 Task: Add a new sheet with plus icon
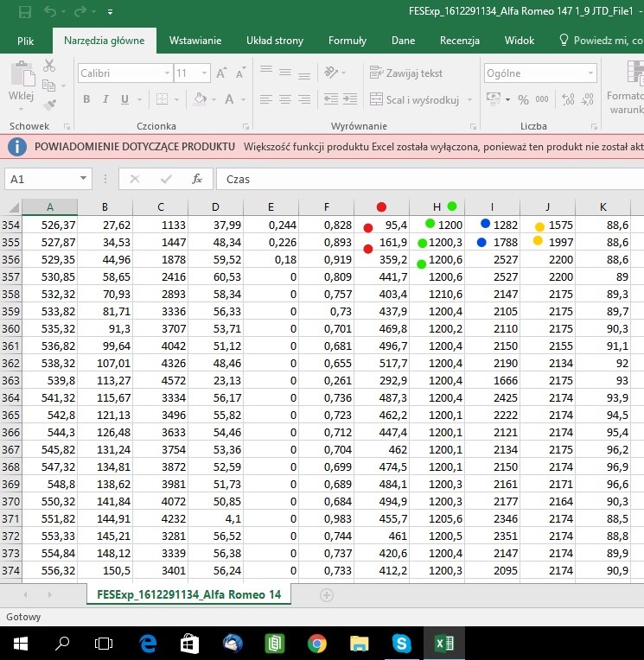pyautogui.click(x=327, y=594)
